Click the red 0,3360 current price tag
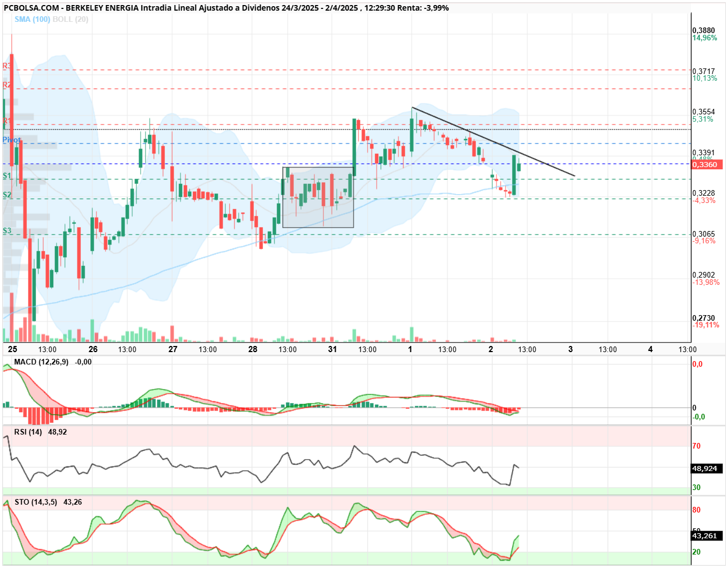Image resolution: width=728 pixels, height=568 pixels. pos(704,164)
